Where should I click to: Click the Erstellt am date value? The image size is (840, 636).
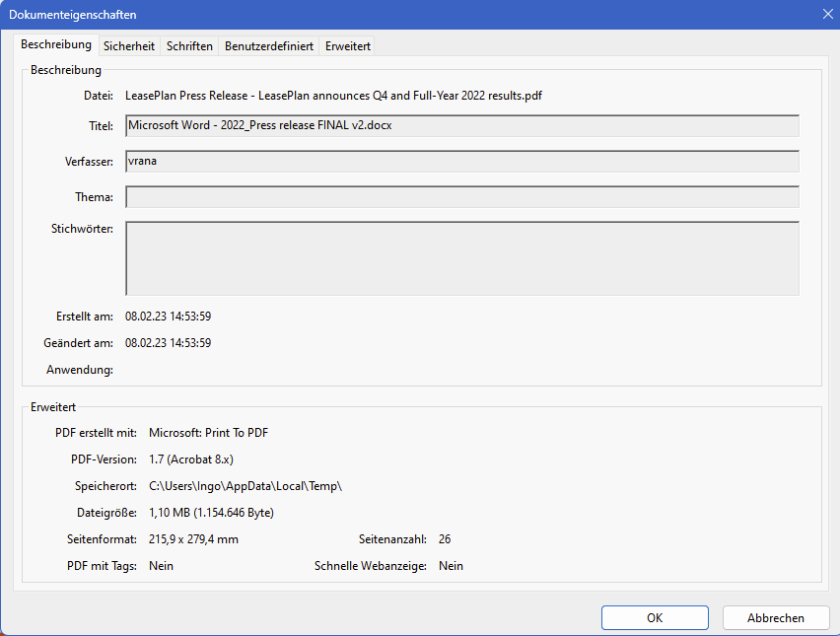(x=169, y=317)
